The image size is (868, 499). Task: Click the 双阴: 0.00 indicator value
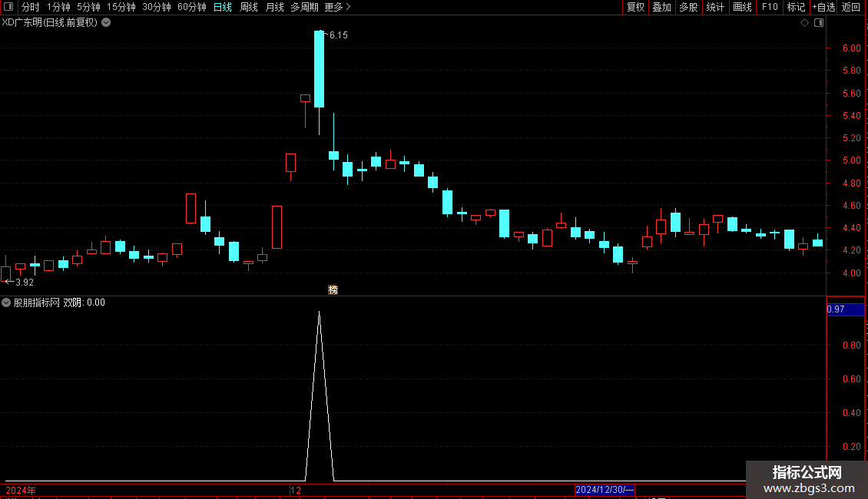pos(84,302)
